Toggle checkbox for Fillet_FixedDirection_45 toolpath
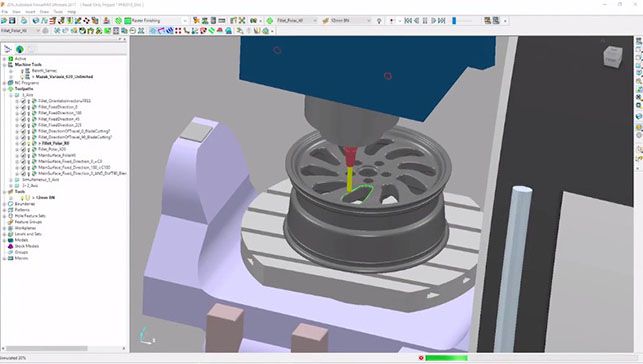 23,119
